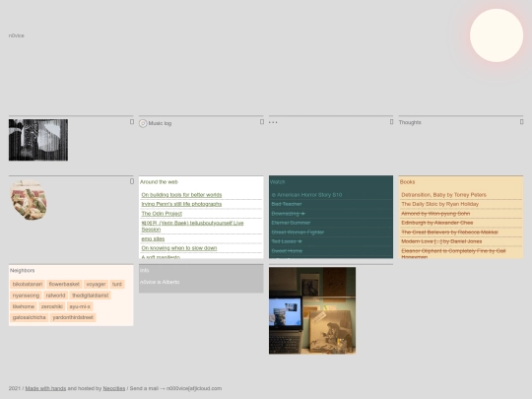Select the Books panel heading
The height and width of the screenshot is (399, 532).
click(x=407, y=182)
